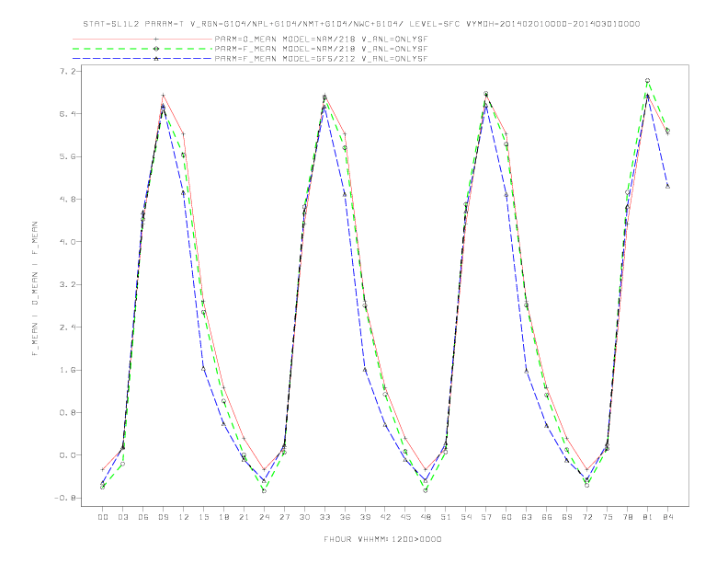Click y-axis tick label 5.6
Screen dimensions: 728x563
(67, 156)
